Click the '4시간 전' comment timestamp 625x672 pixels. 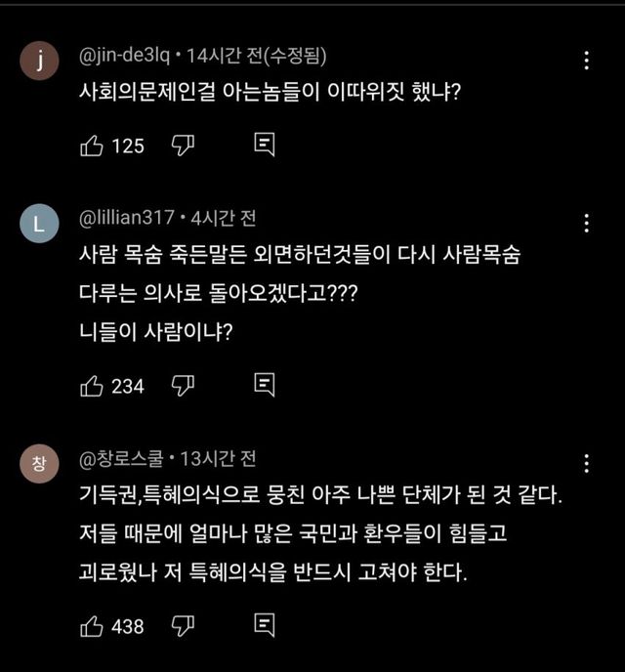pyautogui.click(x=223, y=218)
